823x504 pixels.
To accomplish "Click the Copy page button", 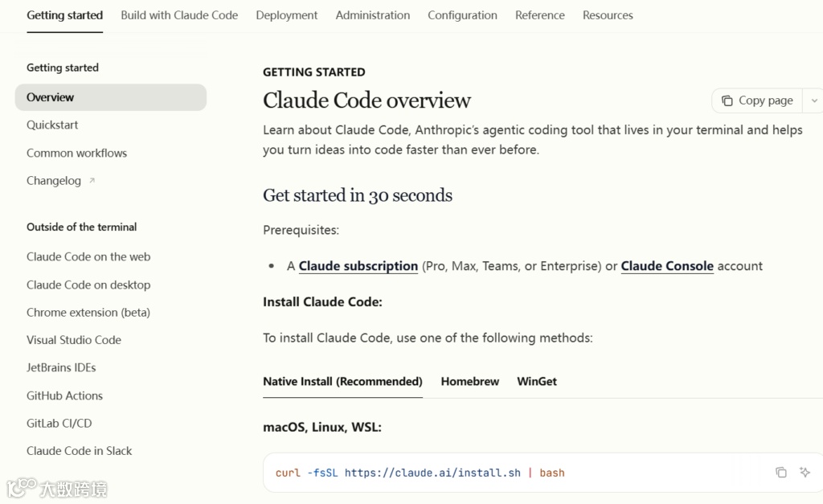I will tap(757, 100).
